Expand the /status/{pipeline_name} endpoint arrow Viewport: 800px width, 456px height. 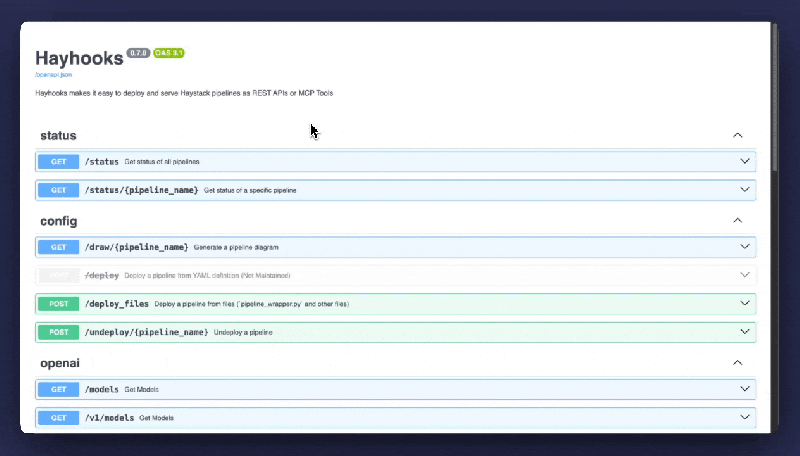coord(744,190)
